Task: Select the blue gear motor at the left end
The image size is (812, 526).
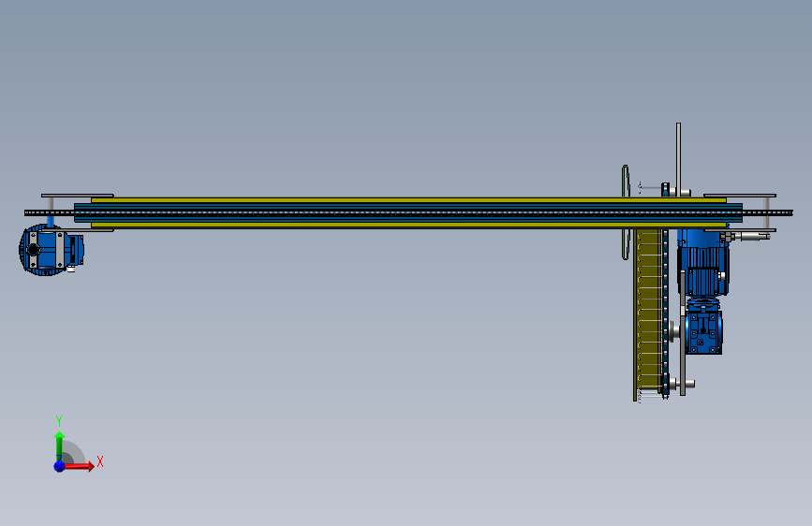Action: click(x=51, y=250)
